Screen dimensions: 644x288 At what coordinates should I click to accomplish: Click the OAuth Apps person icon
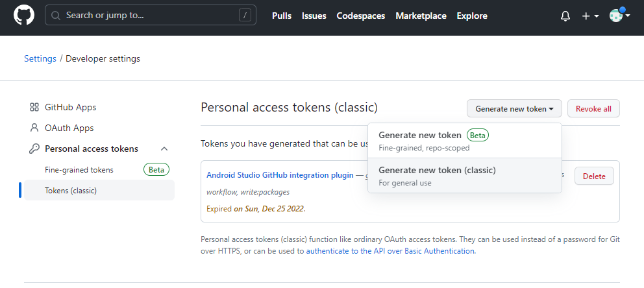34,128
